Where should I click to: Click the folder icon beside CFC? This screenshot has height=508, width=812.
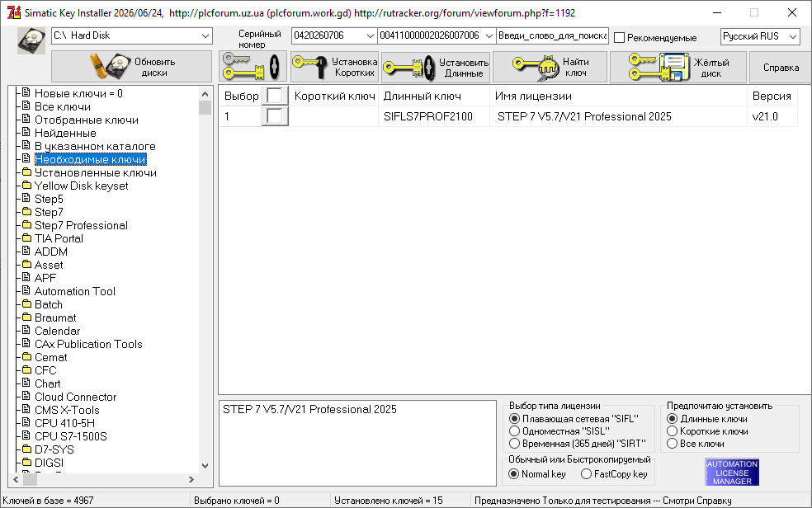pos(26,370)
